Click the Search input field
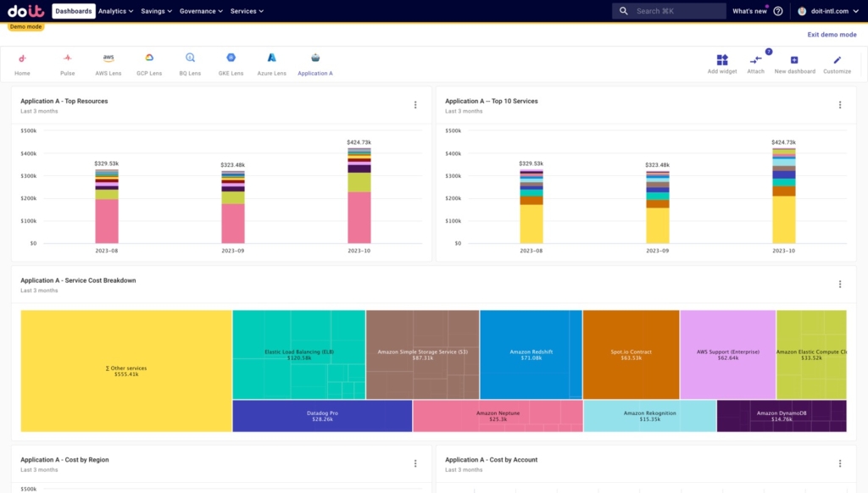Viewport: 868px width, 493px height. (669, 11)
